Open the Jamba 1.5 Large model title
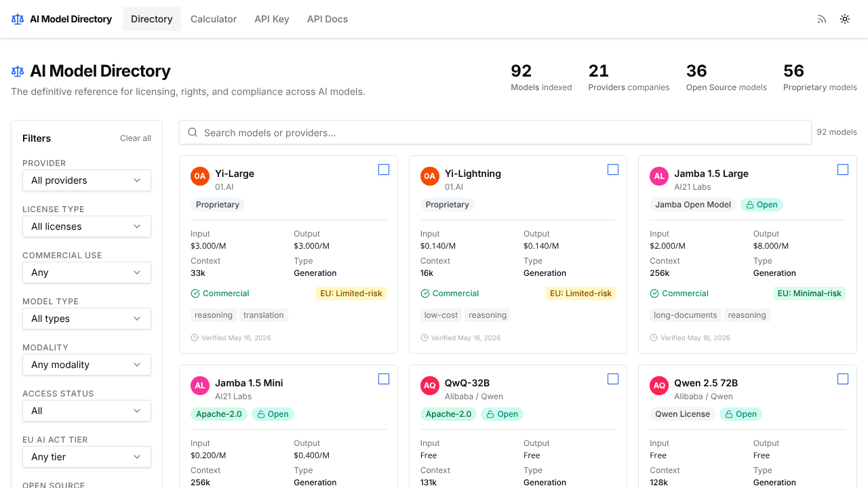 coord(711,174)
